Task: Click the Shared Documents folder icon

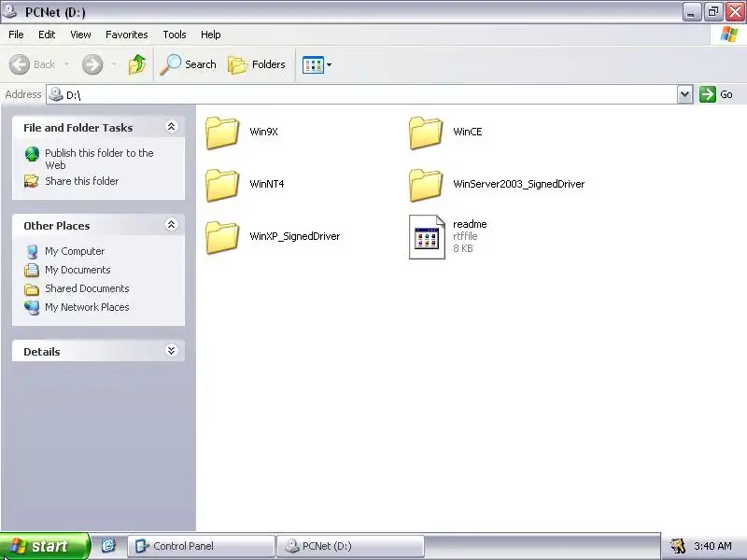Action: pos(32,289)
